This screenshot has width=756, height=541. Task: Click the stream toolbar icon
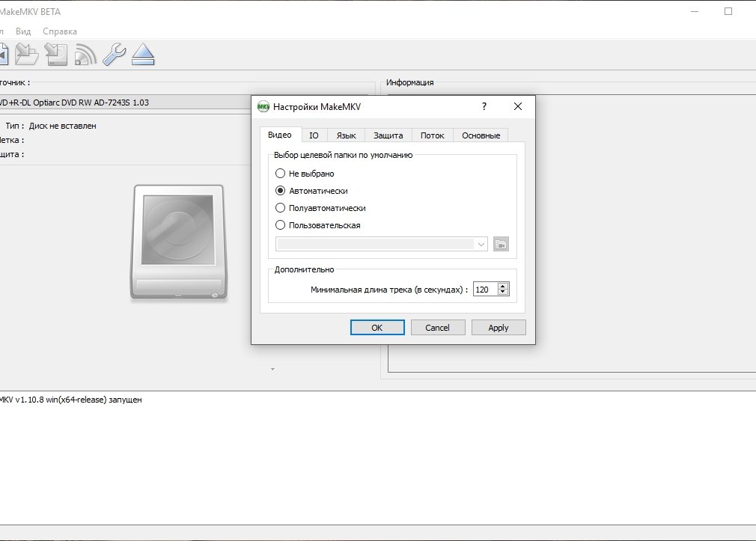pos(85,54)
